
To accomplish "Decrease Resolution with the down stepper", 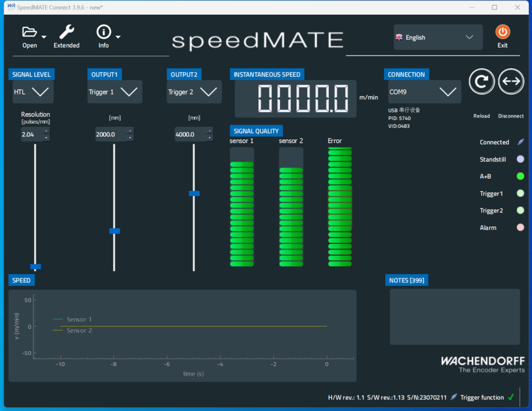I will [46, 137].
